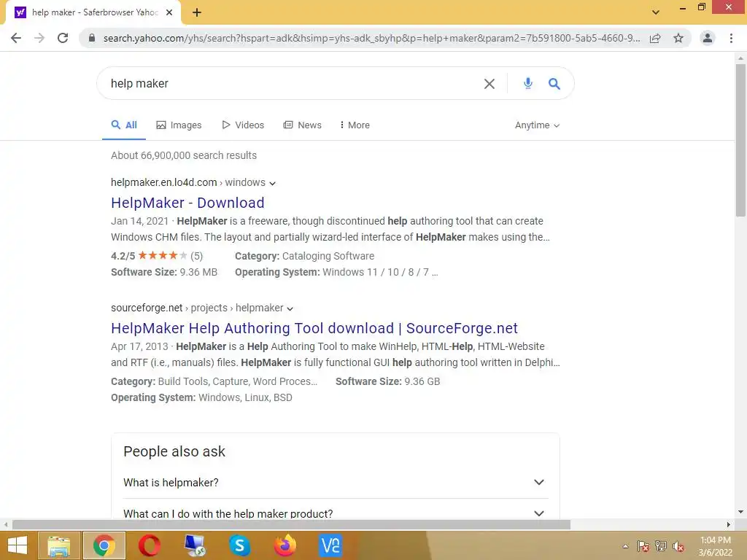
Task: Open the VNC taskbar icon
Action: 330,545
